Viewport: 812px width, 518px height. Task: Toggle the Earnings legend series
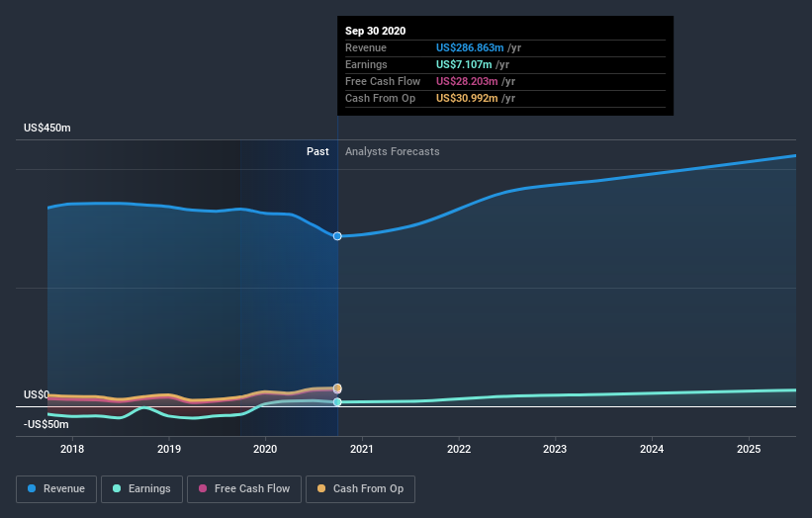point(141,489)
